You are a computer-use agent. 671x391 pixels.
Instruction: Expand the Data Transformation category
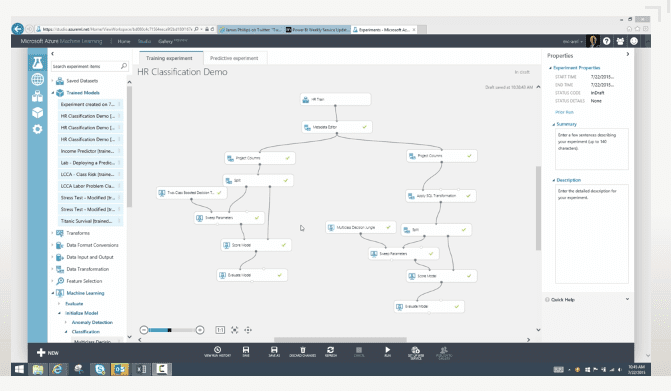coord(53,269)
